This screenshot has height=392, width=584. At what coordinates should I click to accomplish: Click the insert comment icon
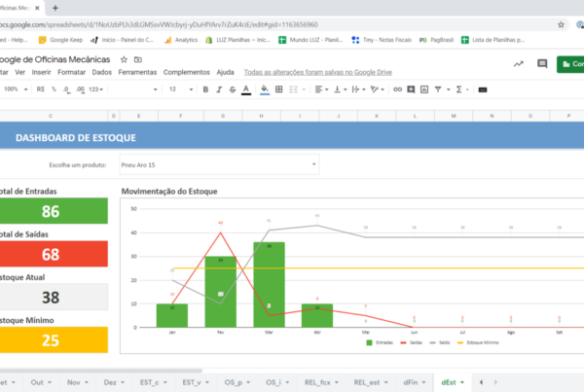[411, 89]
